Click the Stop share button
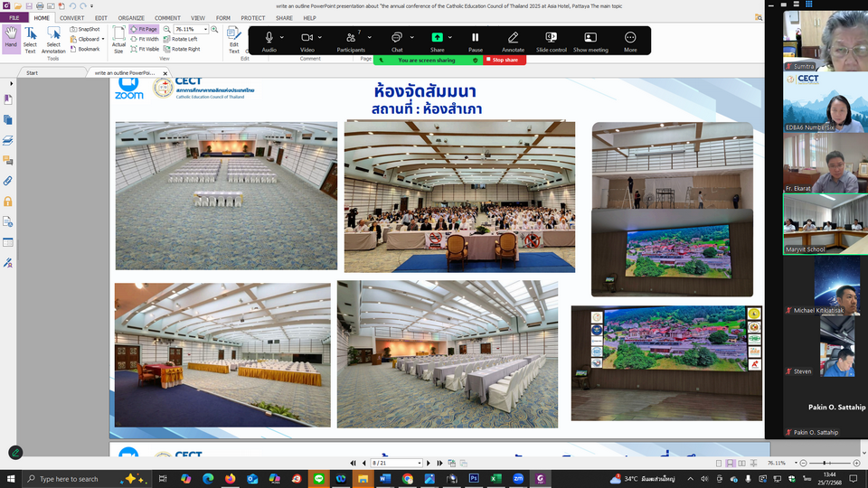This screenshot has height=488, width=868. click(505, 60)
